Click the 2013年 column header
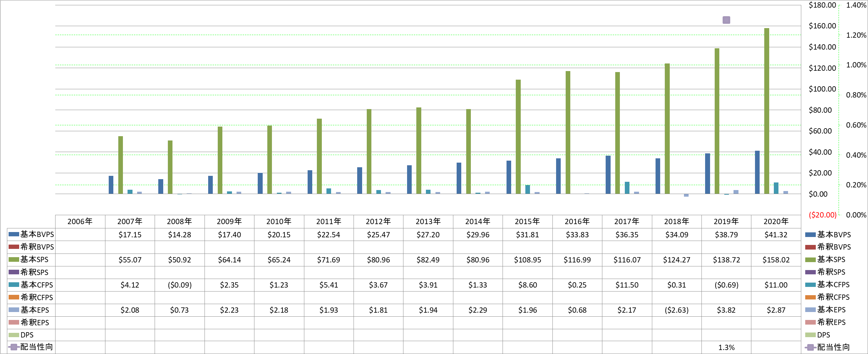 coord(428,221)
